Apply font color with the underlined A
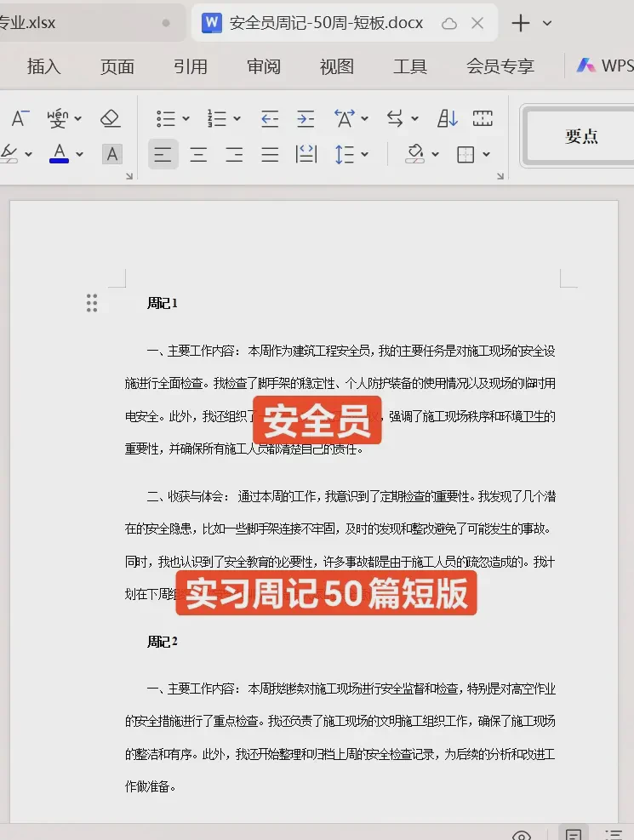This screenshot has width=634, height=840. 59,154
